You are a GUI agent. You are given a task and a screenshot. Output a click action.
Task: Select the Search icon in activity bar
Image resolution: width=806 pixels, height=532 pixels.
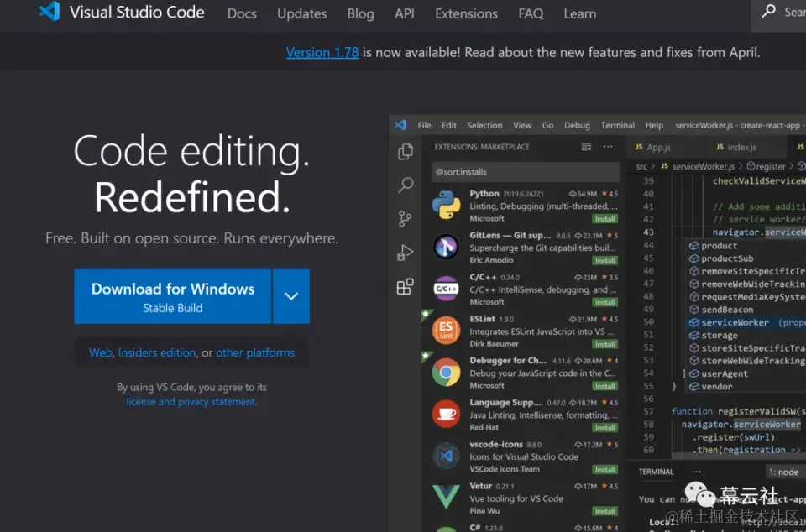click(406, 185)
